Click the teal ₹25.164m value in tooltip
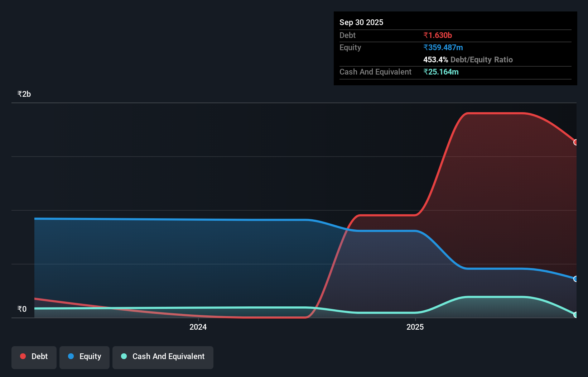Viewport: 588px width, 377px height. [x=441, y=72]
